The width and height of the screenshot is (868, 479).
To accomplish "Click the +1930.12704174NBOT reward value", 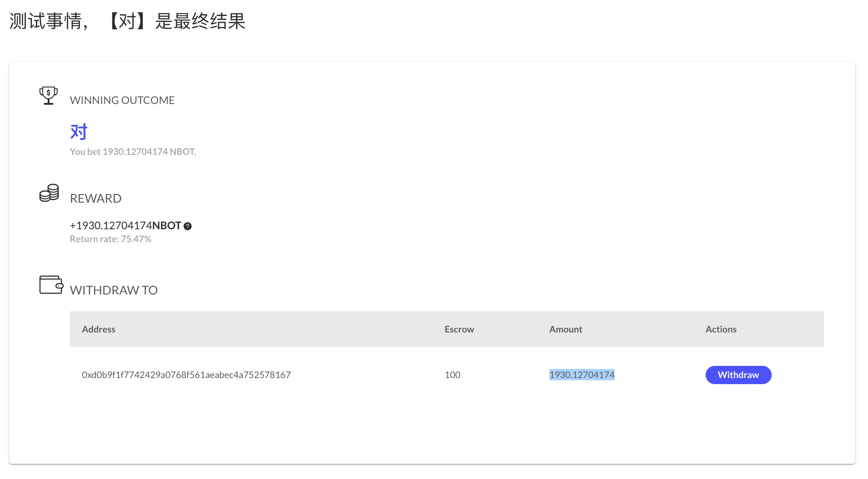I will 125,225.
